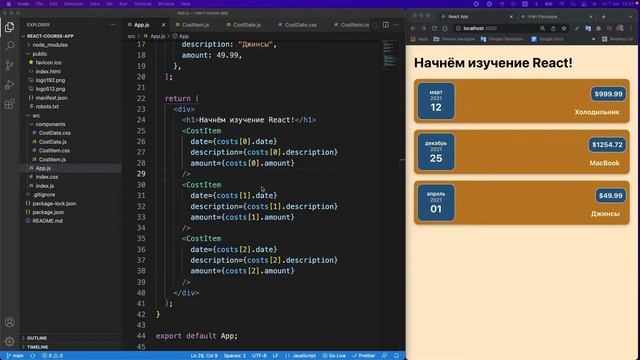Go forward in the browser window
The width and height of the screenshot is (640, 360).
coord(424,29)
